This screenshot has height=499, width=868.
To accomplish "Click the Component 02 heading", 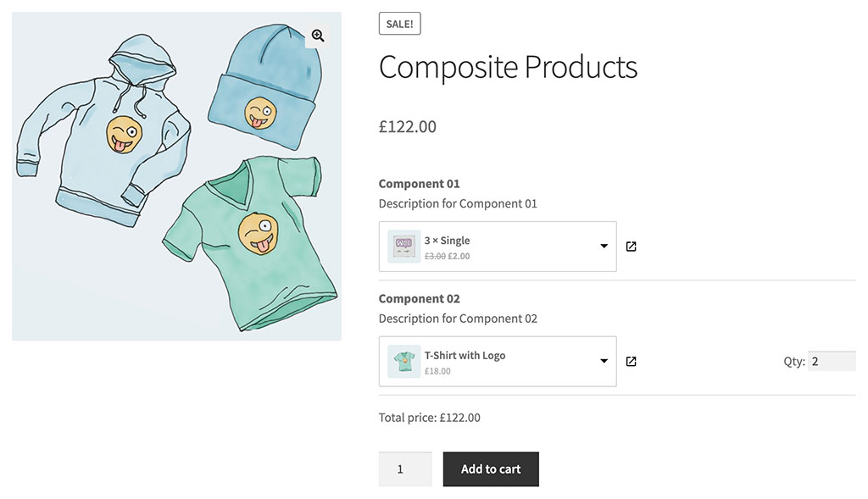I will (419, 299).
